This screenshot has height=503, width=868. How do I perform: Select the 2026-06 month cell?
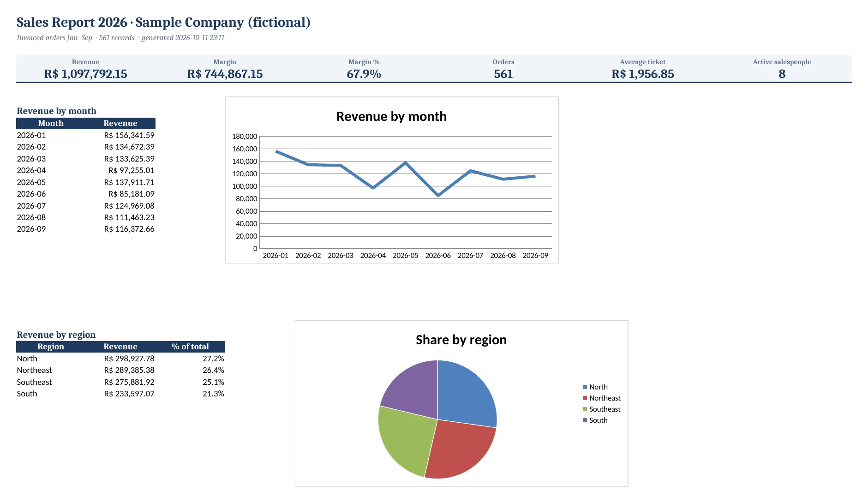coord(31,194)
